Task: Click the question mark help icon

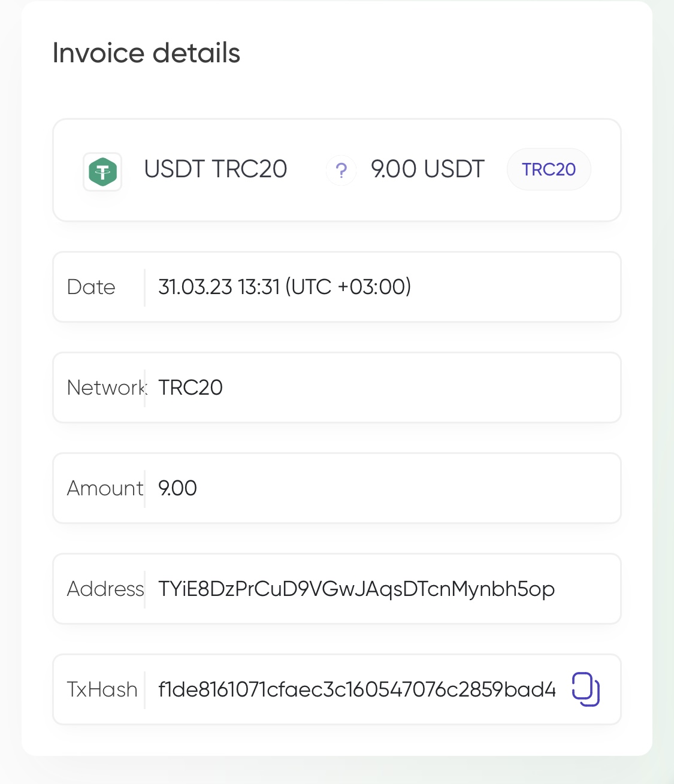Action: click(x=341, y=171)
